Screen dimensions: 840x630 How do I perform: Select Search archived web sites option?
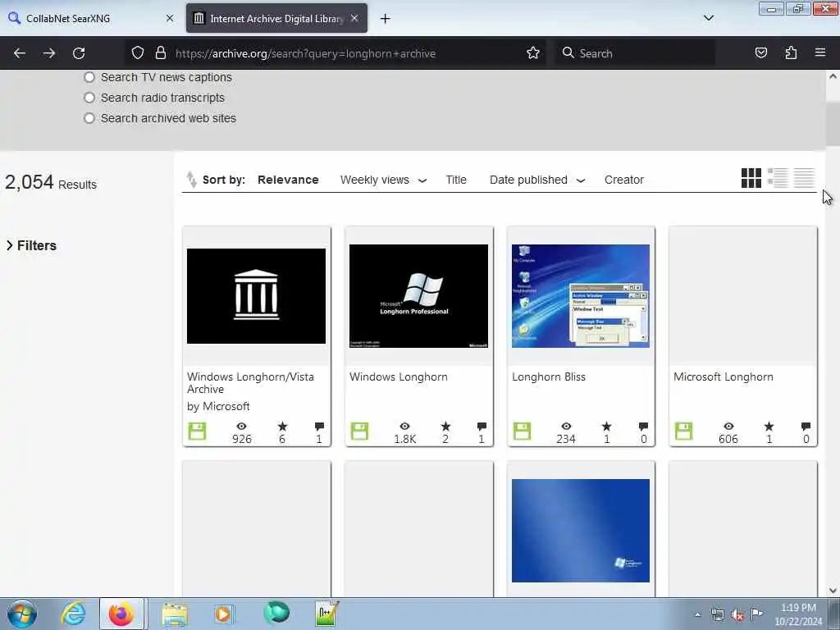(89, 118)
